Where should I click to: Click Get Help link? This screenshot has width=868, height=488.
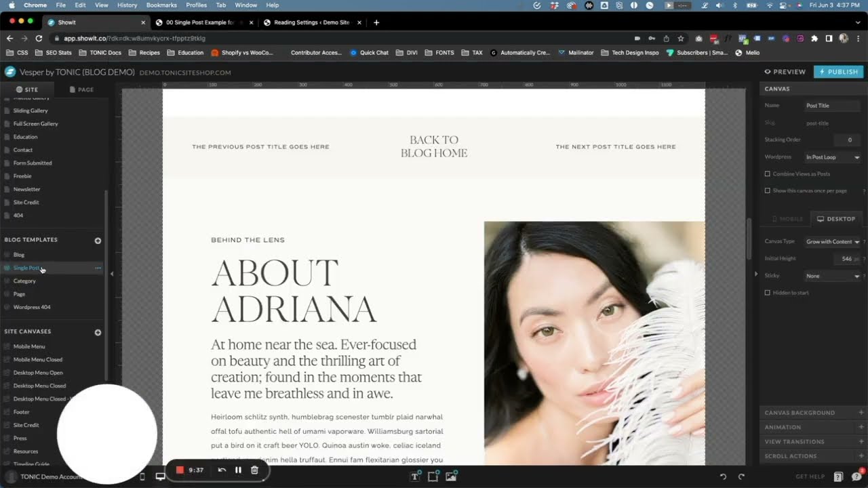pos(810,476)
